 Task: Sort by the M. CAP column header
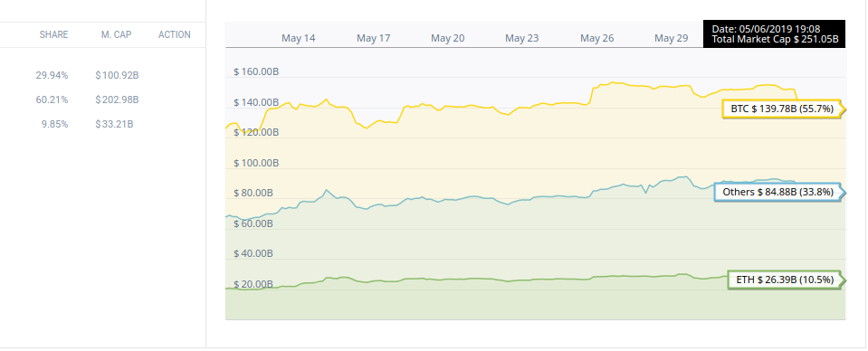[x=116, y=34]
